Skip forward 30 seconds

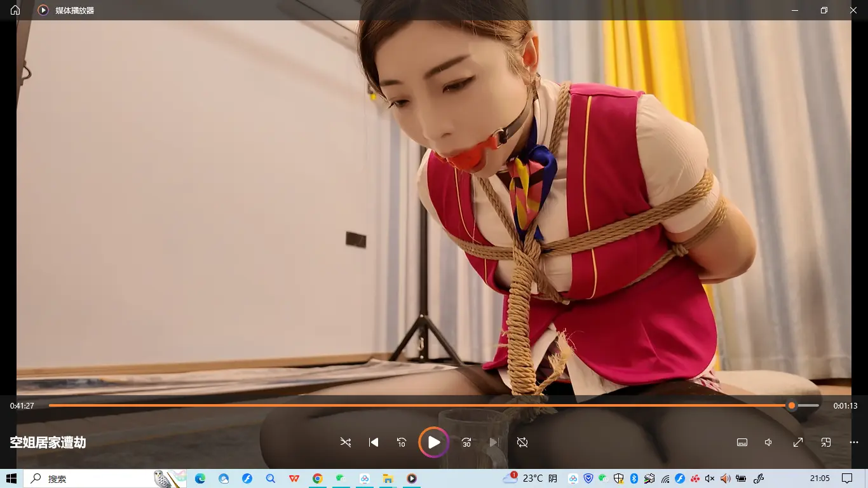coord(466,442)
